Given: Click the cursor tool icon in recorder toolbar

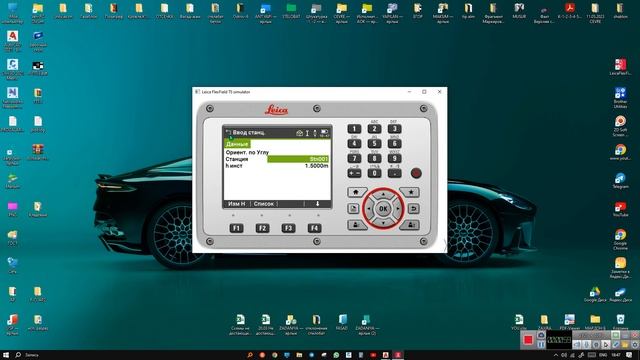Looking at the screenshot, I should [x=606, y=345].
